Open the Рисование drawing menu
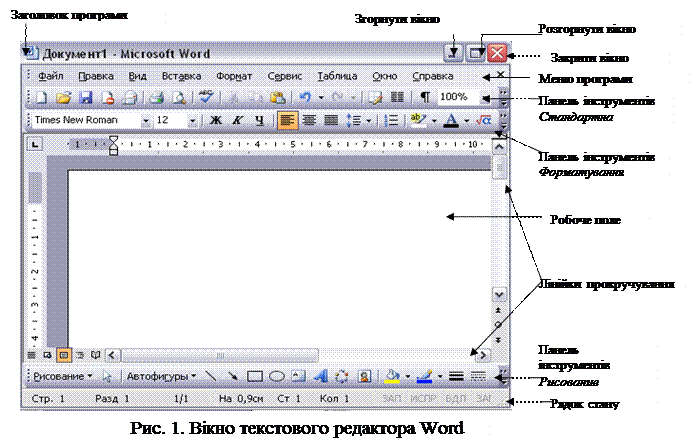This screenshot has width=692, height=444. [x=63, y=376]
